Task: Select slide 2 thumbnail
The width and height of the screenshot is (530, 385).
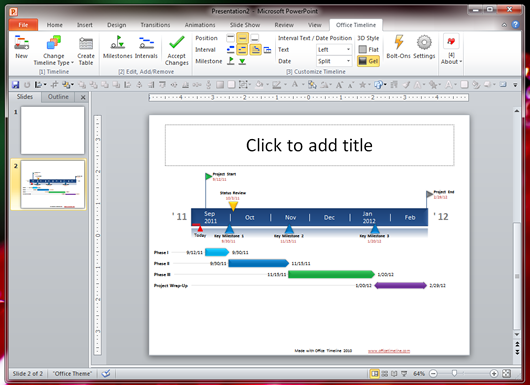Action: (x=52, y=185)
